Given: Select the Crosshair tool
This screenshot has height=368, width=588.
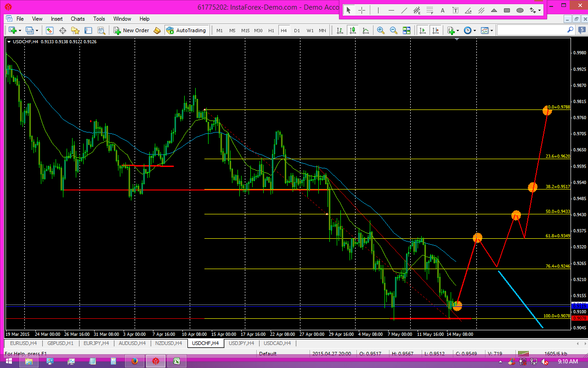Looking at the screenshot, I should 362,10.
